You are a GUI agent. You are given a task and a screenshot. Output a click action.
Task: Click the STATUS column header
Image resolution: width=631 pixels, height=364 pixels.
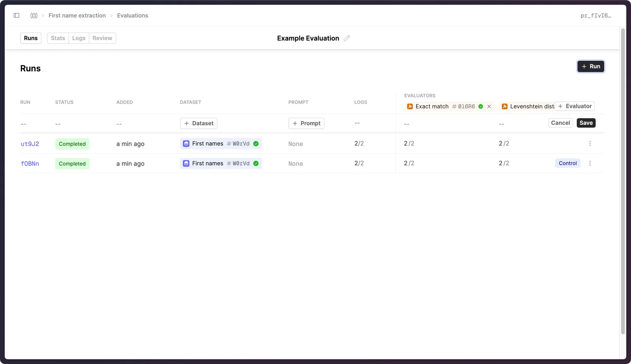pyautogui.click(x=64, y=102)
